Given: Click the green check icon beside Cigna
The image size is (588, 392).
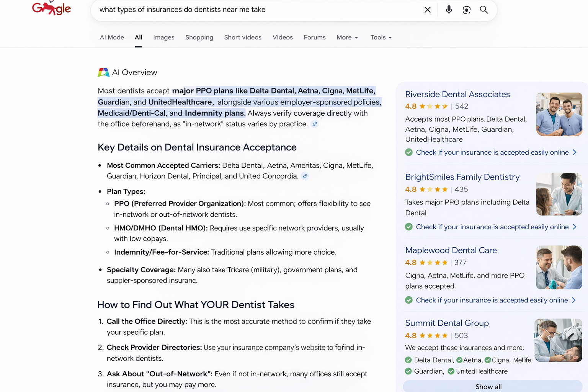Looking at the screenshot, I should (x=488, y=360).
